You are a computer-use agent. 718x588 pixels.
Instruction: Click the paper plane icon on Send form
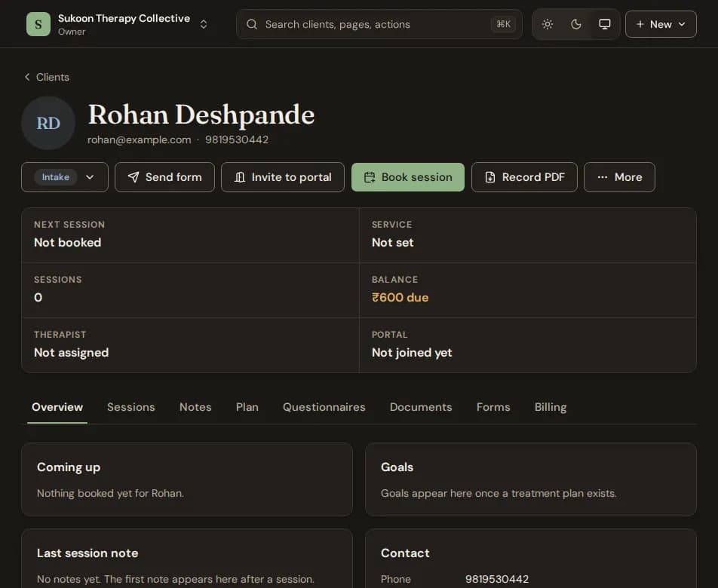pos(133,177)
